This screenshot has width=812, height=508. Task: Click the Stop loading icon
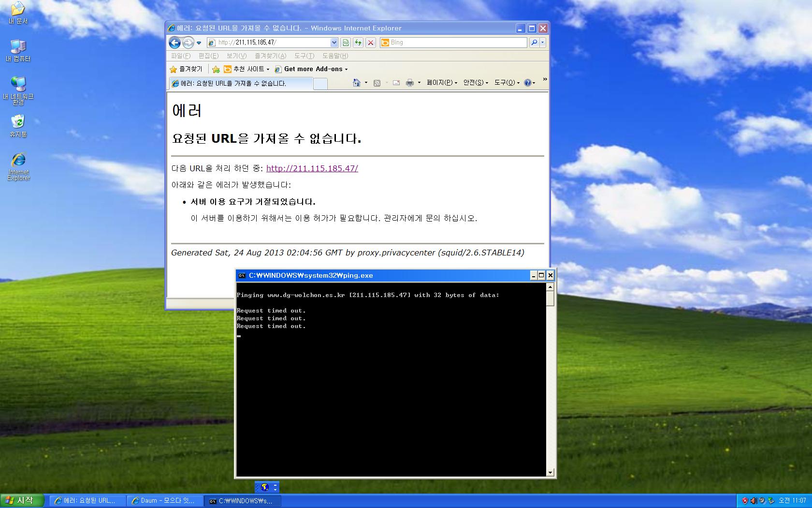point(371,43)
